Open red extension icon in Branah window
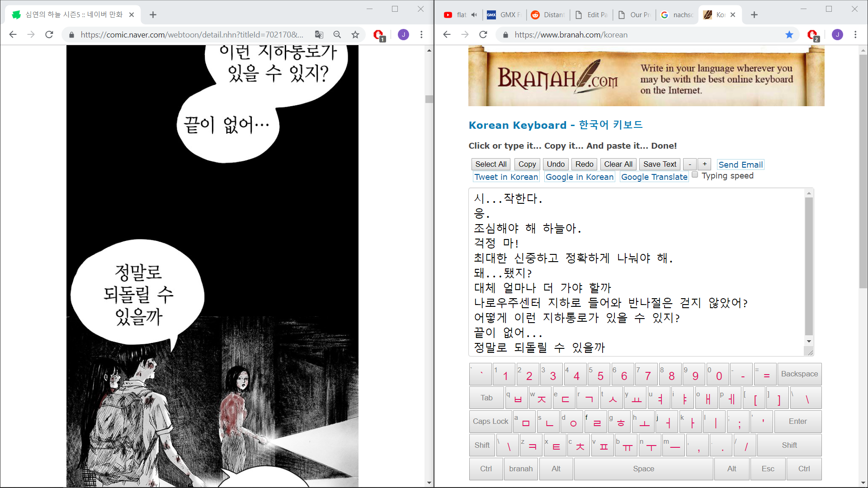Image resolution: width=868 pixels, height=488 pixels. click(813, 35)
